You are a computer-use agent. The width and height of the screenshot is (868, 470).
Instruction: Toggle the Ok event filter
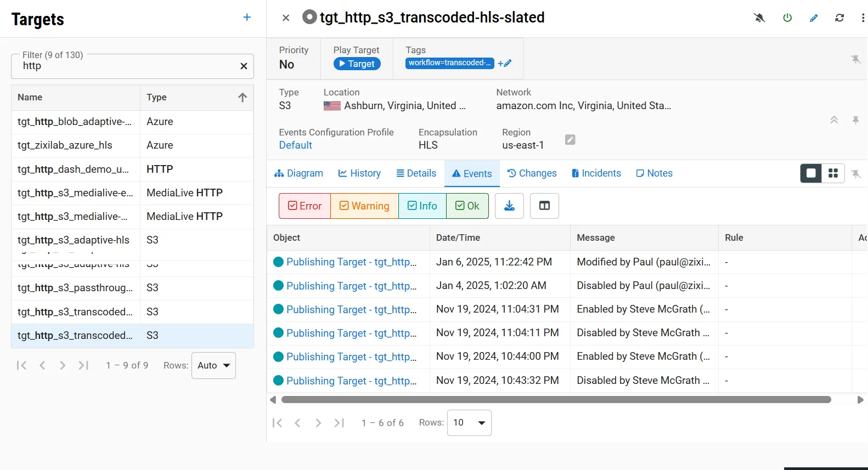467,206
